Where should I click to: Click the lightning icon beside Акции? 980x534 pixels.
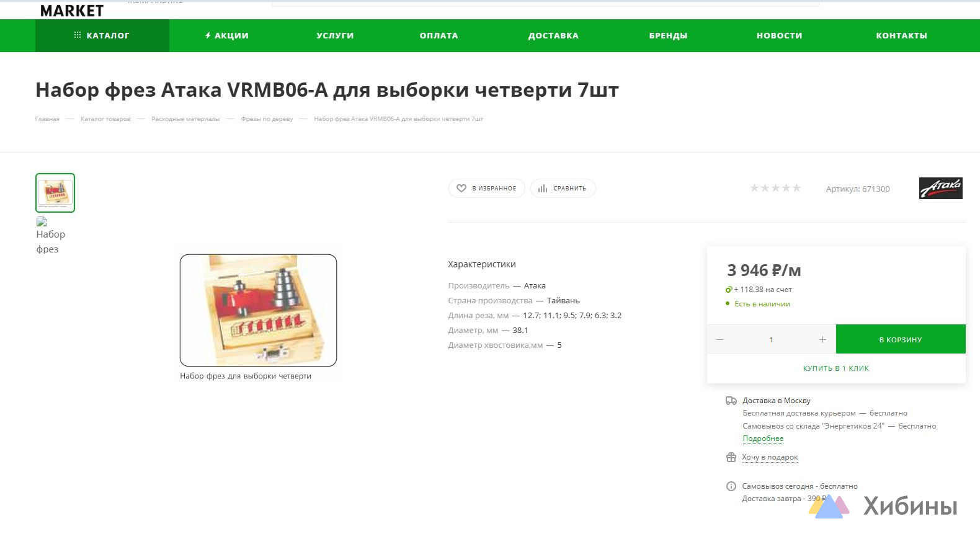pyautogui.click(x=208, y=35)
